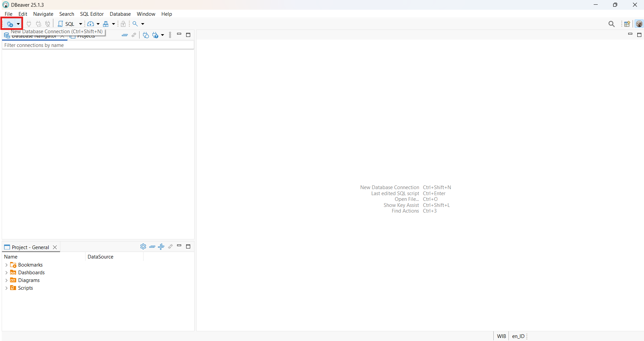Open Project panel settings gear icon

click(143, 247)
